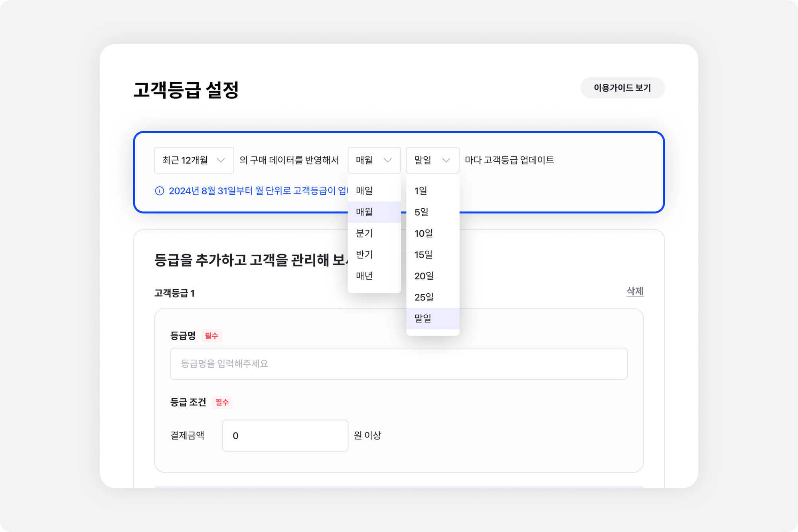
Task: Click the 결제금액 amount input field
Action: [x=285, y=435]
